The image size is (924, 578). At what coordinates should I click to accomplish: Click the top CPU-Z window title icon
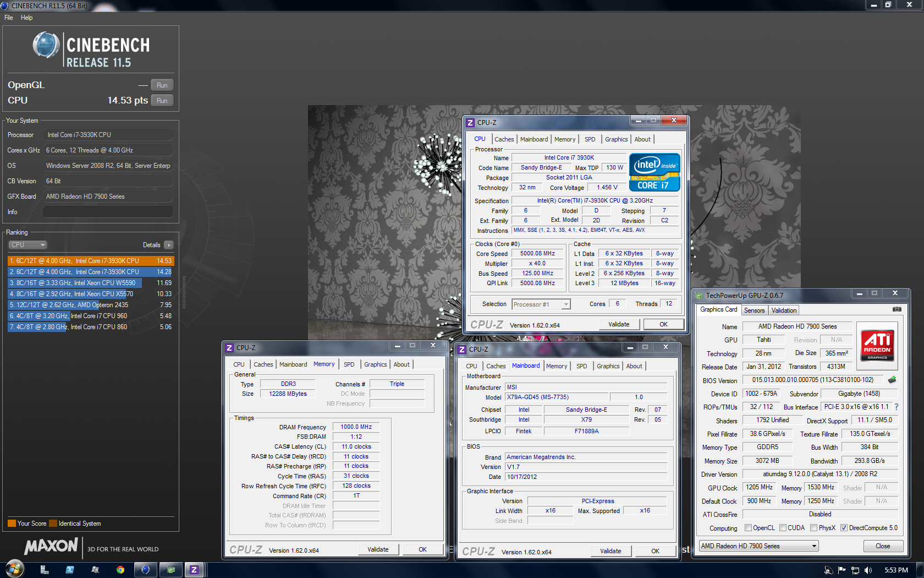(x=470, y=123)
